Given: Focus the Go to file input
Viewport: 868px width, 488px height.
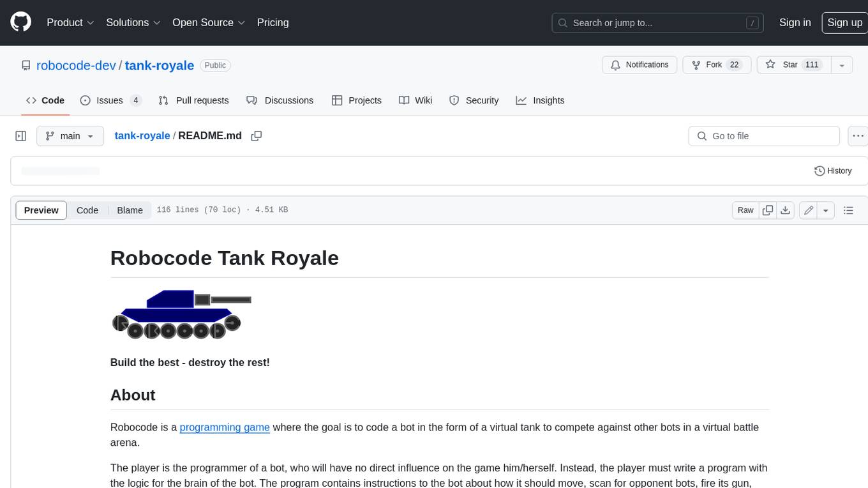Looking at the screenshot, I should click(764, 136).
